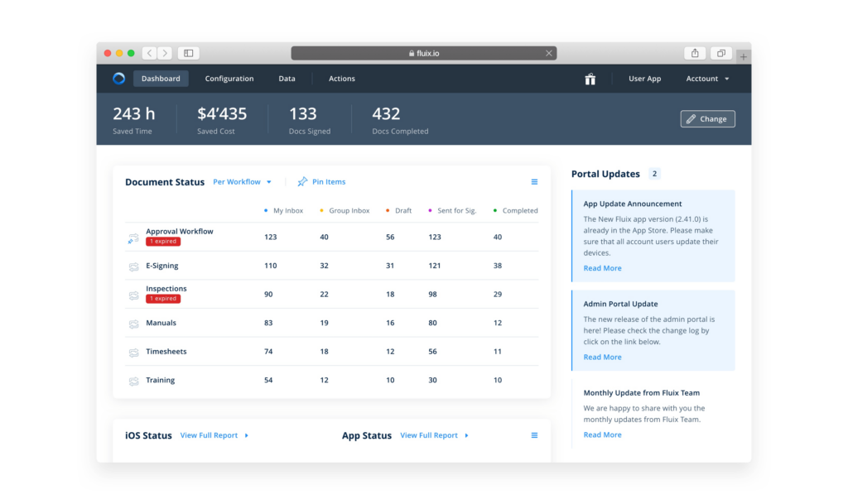This screenshot has width=848, height=504.
Task: Click the Inspections workflow icon
Action: (x=133, y=295)
